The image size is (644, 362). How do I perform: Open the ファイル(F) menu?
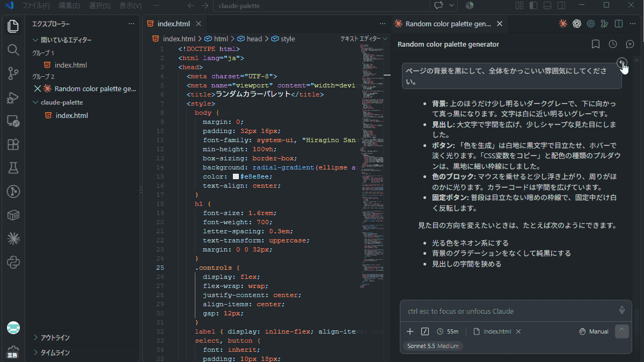pos(35,5)
